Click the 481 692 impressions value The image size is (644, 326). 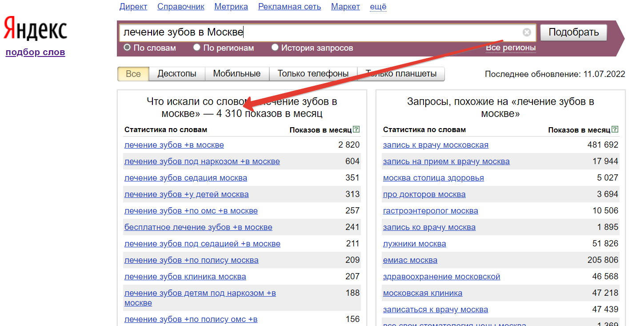(x=603, y=145)
